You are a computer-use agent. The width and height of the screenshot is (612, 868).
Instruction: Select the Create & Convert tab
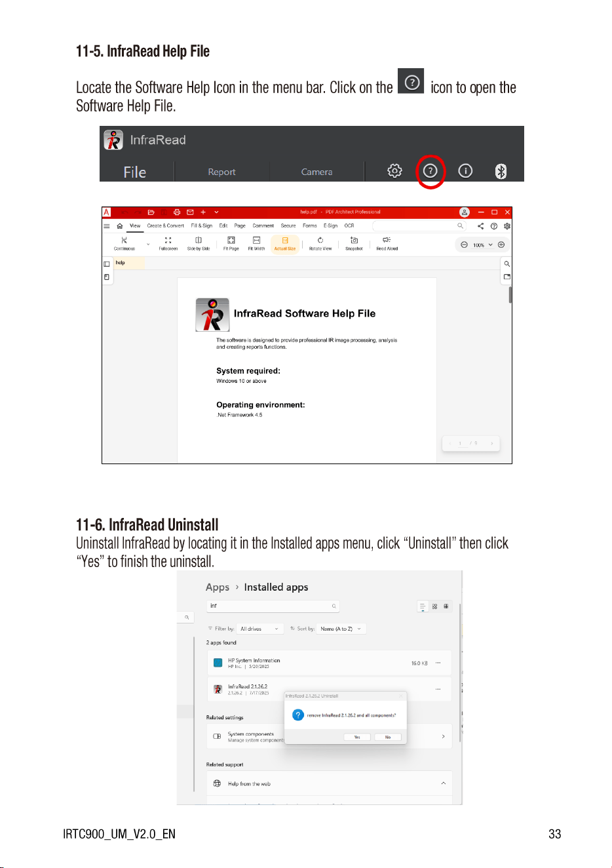click(166, 226)
